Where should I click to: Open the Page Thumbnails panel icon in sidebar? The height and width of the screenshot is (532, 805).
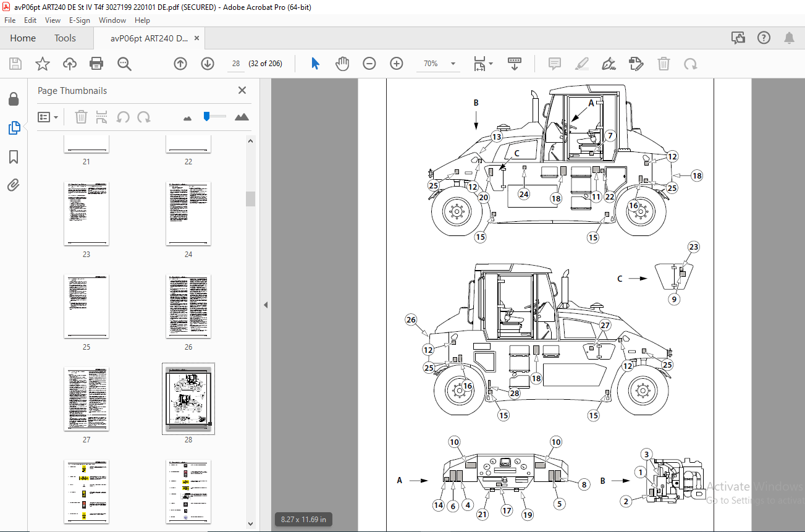14,128
